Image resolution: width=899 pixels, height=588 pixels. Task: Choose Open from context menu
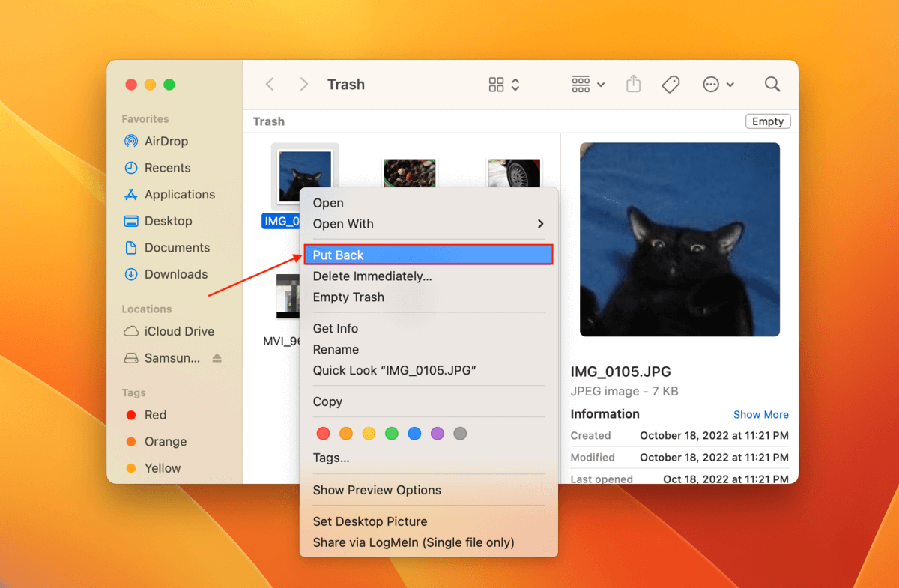(429, 203)
